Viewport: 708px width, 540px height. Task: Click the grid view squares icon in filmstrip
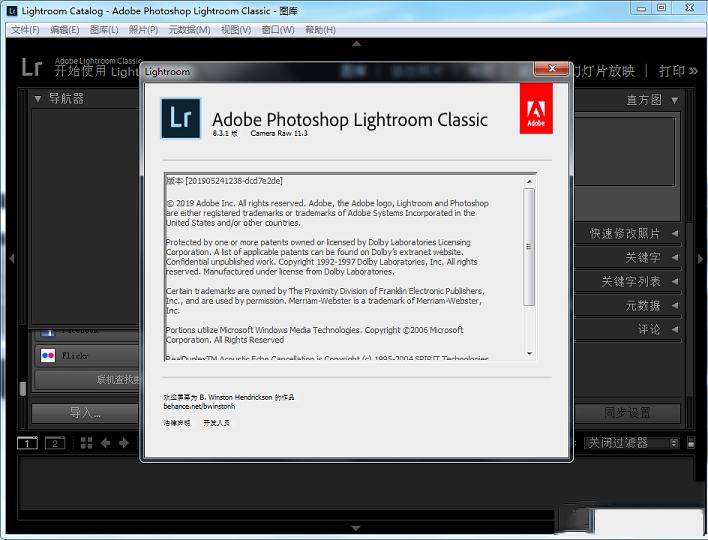tap(86, 443)
